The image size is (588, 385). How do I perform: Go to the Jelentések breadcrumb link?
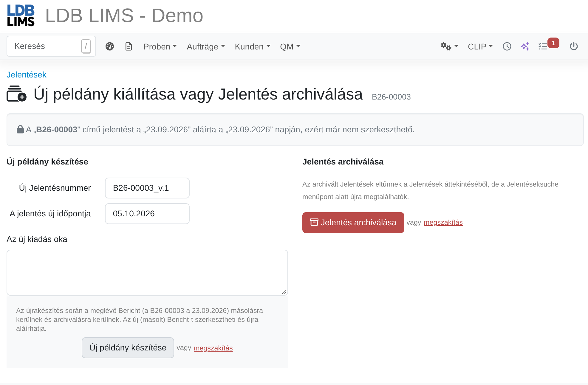tap(27, 74)
